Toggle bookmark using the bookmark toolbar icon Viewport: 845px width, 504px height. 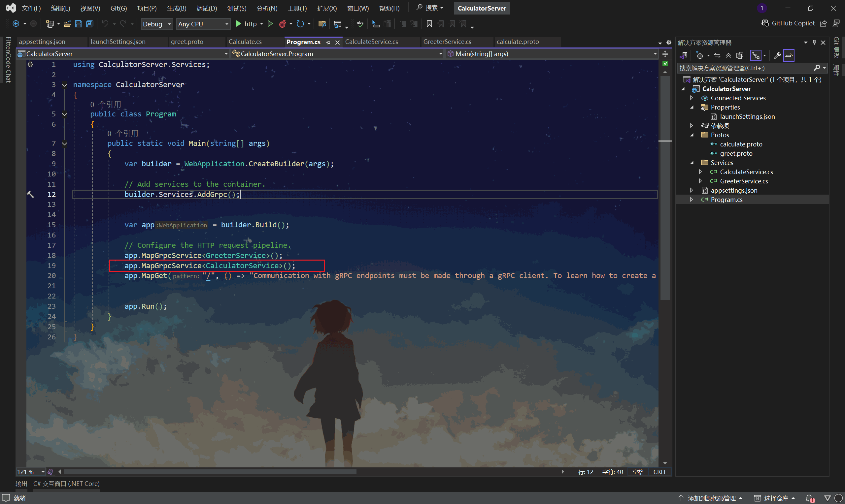[x=429, y=24]
